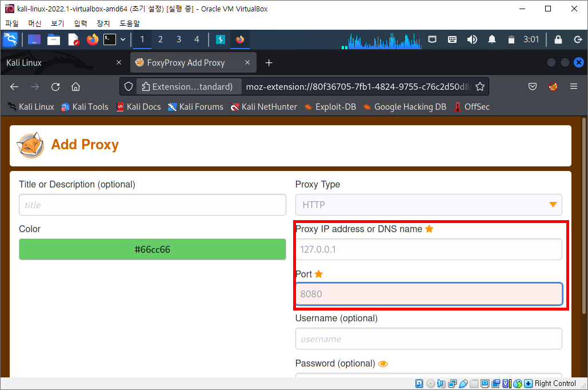Bookmark this page with the star icon
The height and width of the screenshot is (390, 588).
tap(480, 87)
